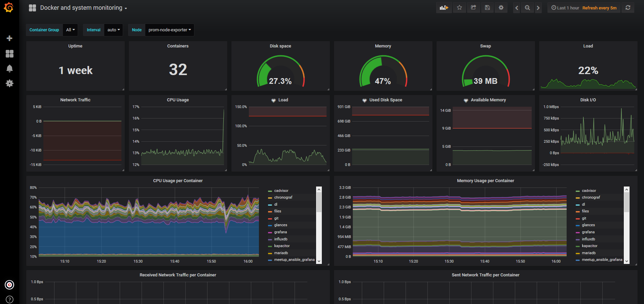This screenshot has width=644, height=304.
Task: Click the heart icon on Used Disk Space
Action: [365, 100]
